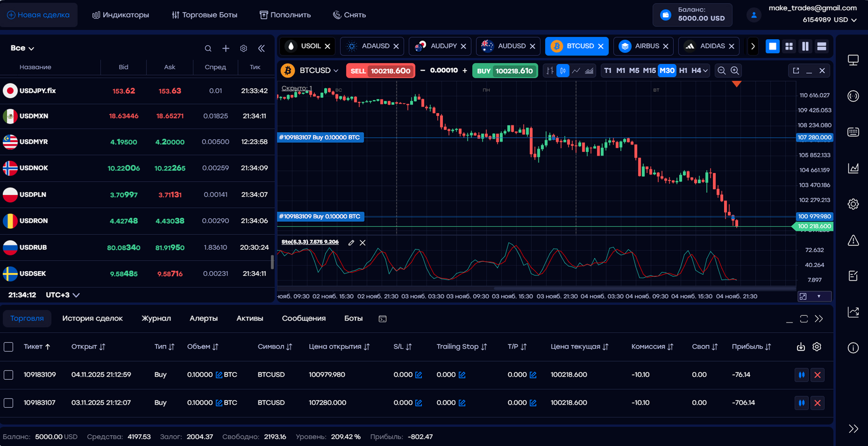The width and height of the screenshot is (868, 446).
Task: Toggle the select-all checkbox in the trades header
Action: pyautogui.click(x=8, y=347)
